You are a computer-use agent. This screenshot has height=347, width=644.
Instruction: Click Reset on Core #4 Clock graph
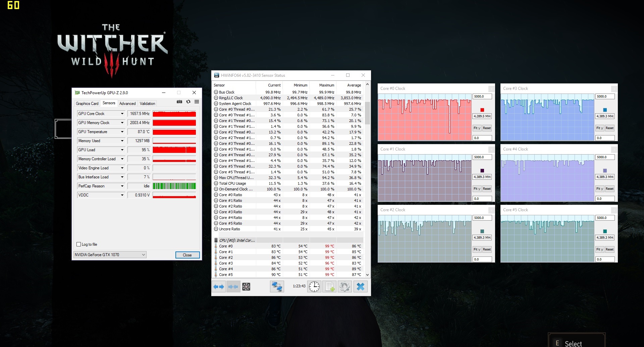point(609,189)
